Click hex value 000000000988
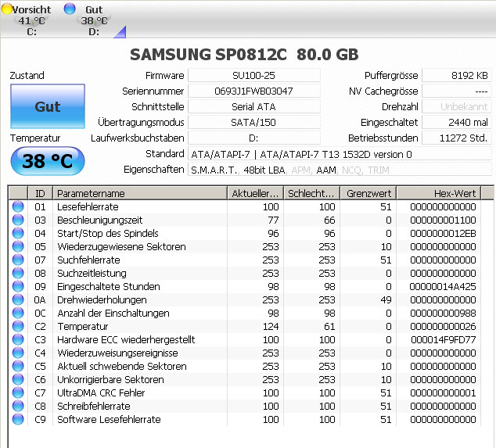The image size is (496, 448). click(x=443, y=313)
